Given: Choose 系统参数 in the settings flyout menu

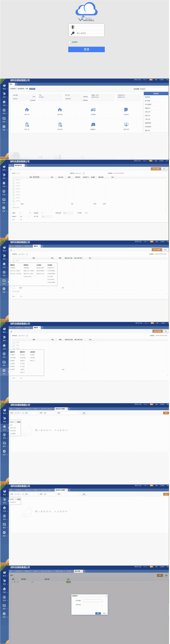Looking at the screenshot, I should click(x=32, y=355).
